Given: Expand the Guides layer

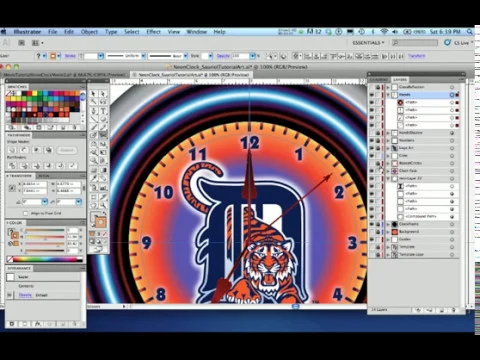Looking at the screenshot, I should pyautogui.click(x=388, y=239).
